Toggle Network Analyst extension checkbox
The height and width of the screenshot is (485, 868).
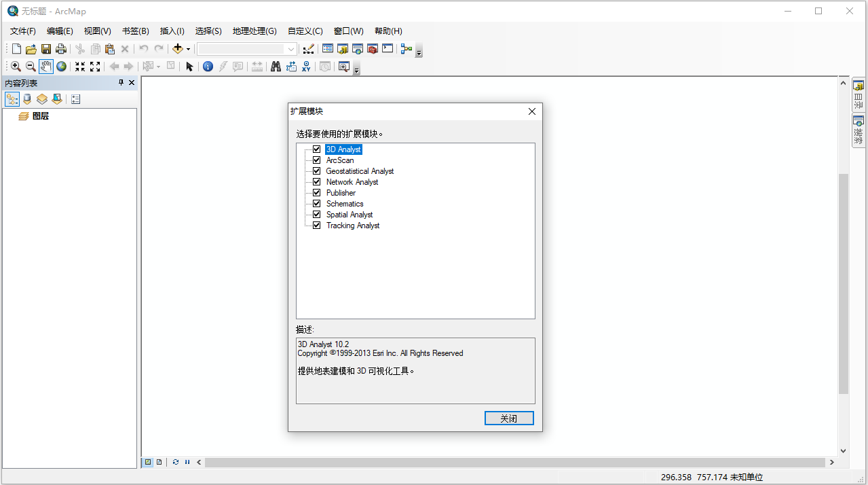click(x=316, y=182)
